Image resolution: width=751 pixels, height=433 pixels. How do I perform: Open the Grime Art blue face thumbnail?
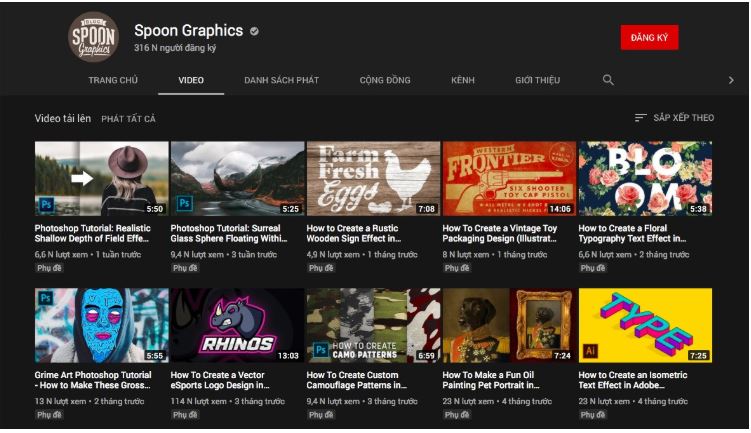101,325
